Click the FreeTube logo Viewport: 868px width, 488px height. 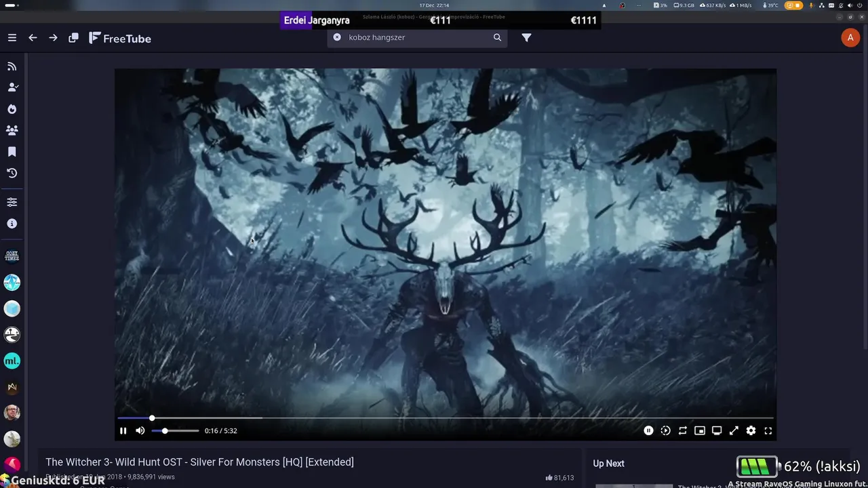tap(120, 38)
